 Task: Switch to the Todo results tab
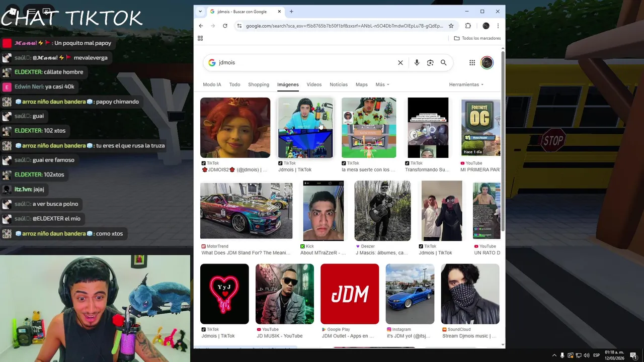[234, 84]
